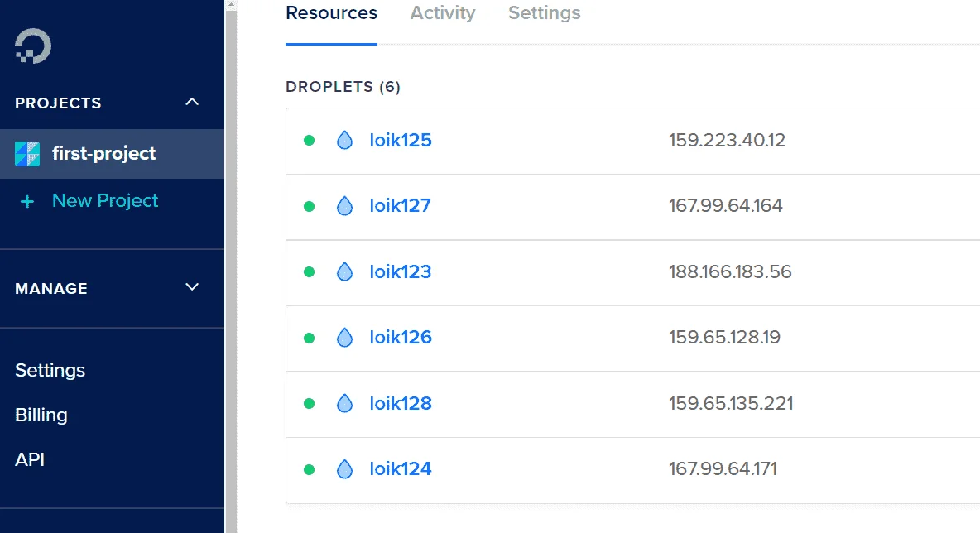Viewport: 980px width, 533px height.
Task: Open Billing in the sidebar
Action: (41, 415)
